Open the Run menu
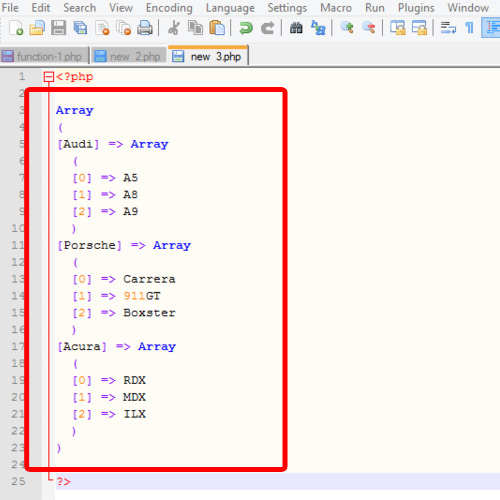This screenshot has width=500, height=500. click(375, 7)
